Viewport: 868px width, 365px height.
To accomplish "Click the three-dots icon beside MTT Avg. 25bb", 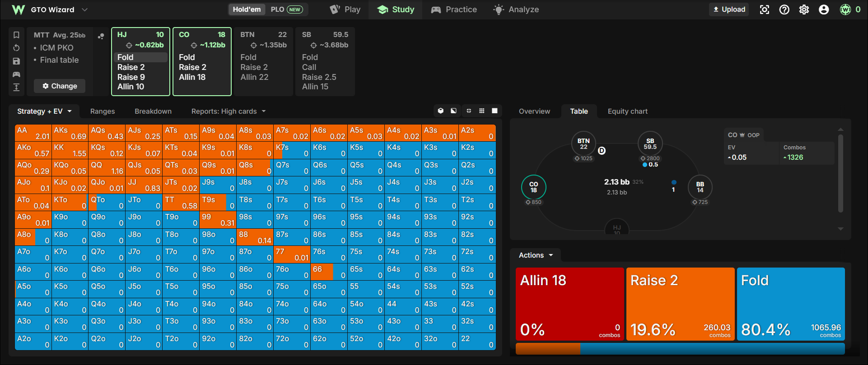I will [101, 36].
